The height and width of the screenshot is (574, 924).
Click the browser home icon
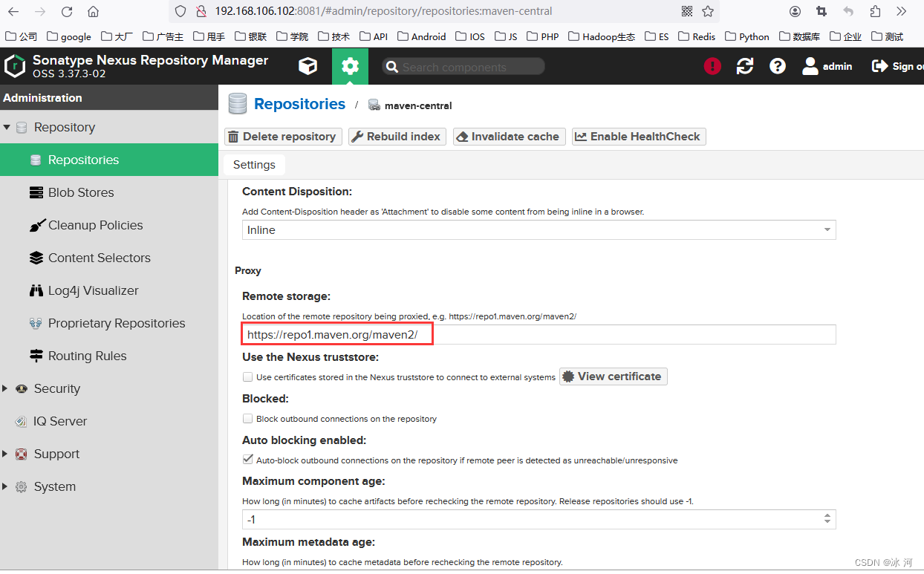click(93, 12)
